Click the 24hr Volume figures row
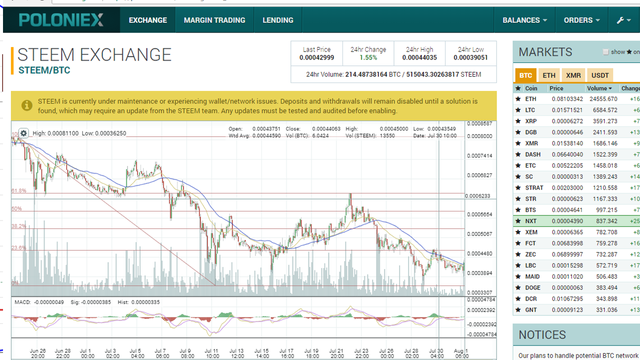This screenshot has width=640, height=360. coord(393,74)
